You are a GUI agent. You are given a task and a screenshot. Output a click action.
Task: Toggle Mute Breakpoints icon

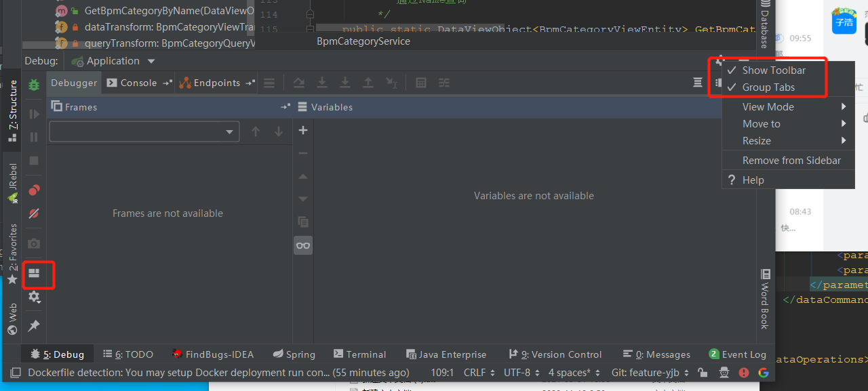tap(34, 213)
